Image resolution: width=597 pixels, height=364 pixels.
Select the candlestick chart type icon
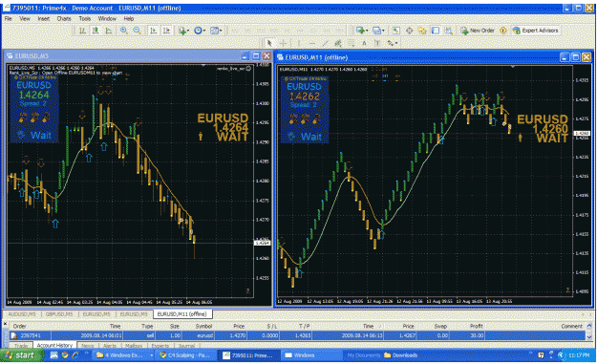[96, 31]
